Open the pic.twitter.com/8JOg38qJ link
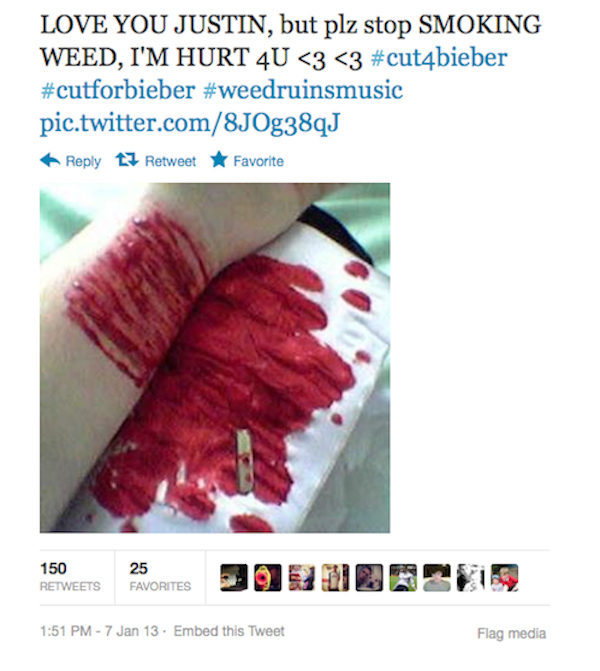The width and height of the screenshot is (600, 671). coord(190,124)
